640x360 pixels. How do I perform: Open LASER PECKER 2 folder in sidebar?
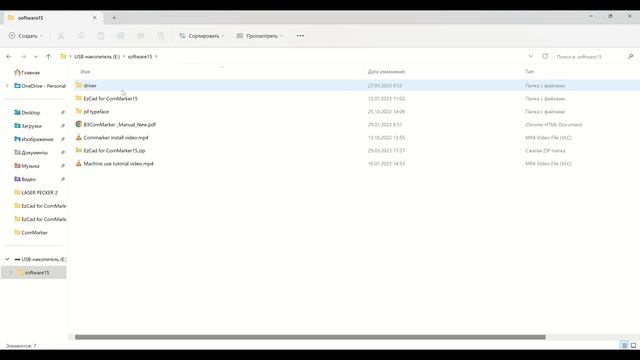[x=36, y=193]
